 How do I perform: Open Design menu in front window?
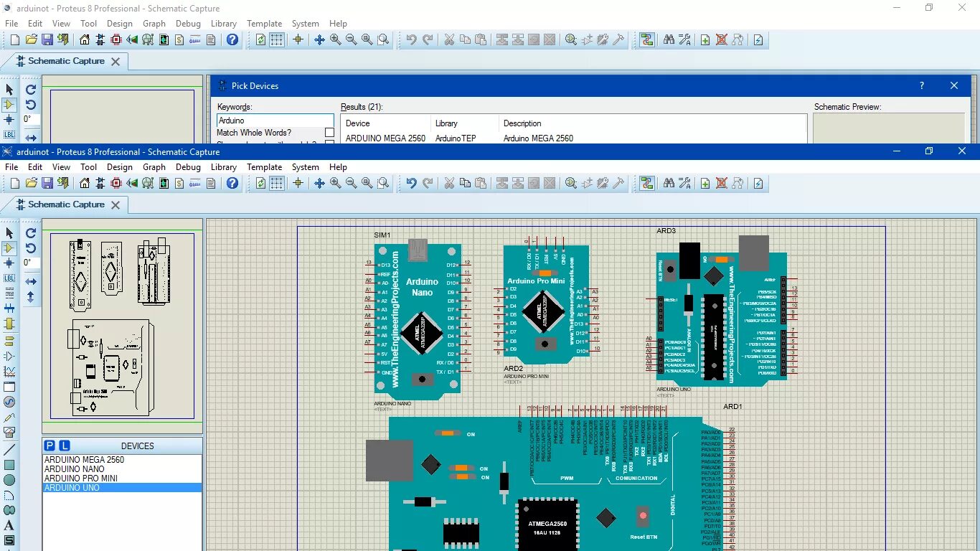pos(120,167)
